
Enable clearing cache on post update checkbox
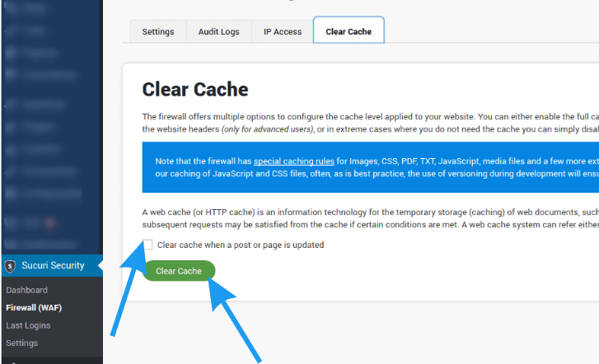(148, 245)
